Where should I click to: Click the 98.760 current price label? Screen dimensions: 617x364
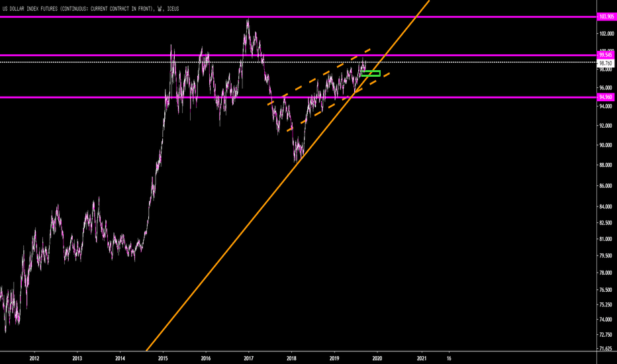click(606, 63)
